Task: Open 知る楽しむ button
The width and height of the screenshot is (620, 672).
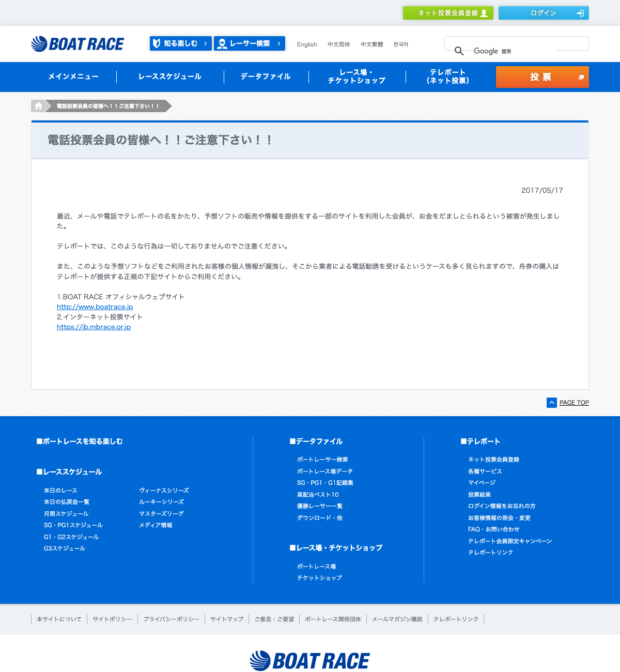Action: tap(180, 43)
